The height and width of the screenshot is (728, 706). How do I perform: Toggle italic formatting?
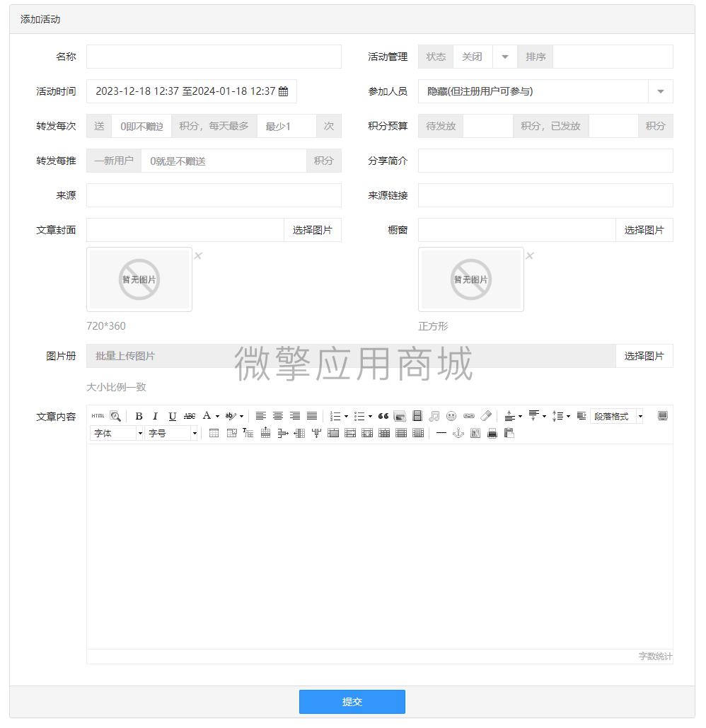point(155,417)
